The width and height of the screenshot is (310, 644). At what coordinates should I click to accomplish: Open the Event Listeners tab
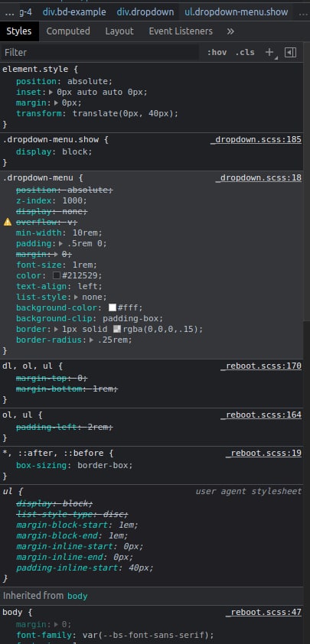181,31
